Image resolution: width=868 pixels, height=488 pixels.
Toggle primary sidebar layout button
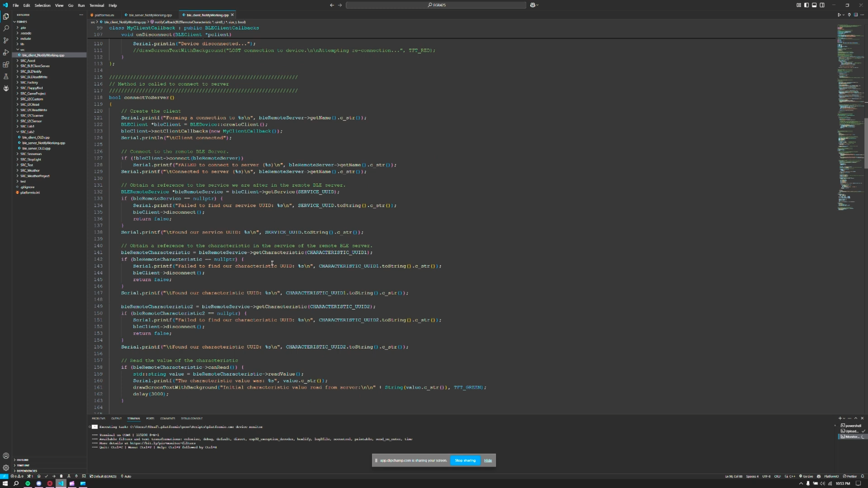807,5
